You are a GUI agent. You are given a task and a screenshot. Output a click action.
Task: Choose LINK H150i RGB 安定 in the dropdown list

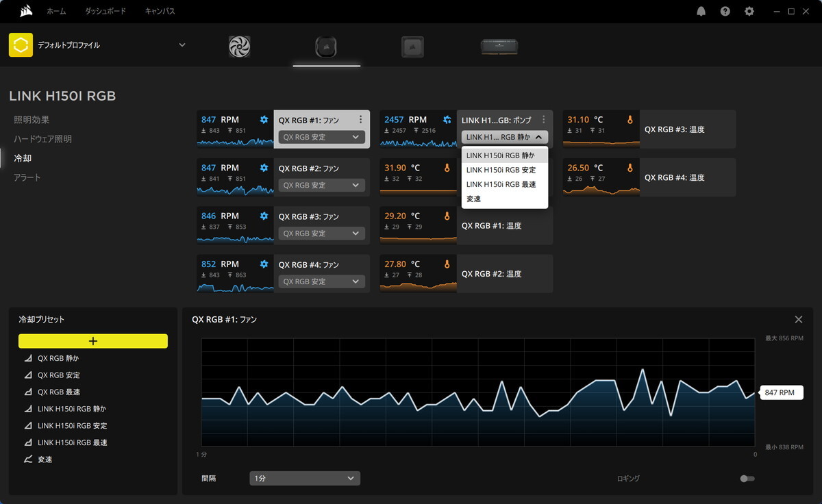505,170
